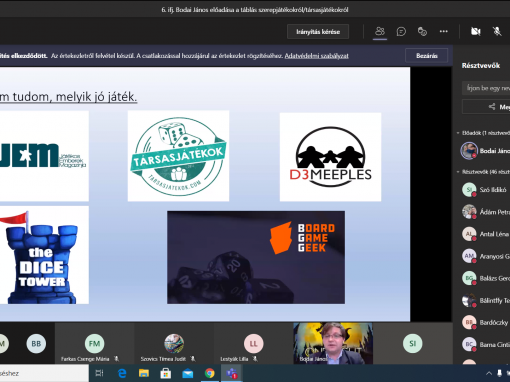Click the JEM magazine logo on slide
This screenshot has height=382, width=510.
(44, 156)
